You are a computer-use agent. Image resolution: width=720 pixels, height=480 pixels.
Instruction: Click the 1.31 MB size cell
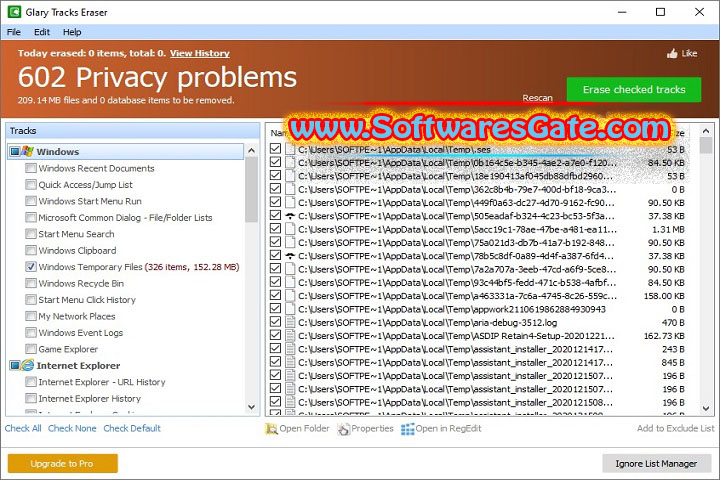668,229
